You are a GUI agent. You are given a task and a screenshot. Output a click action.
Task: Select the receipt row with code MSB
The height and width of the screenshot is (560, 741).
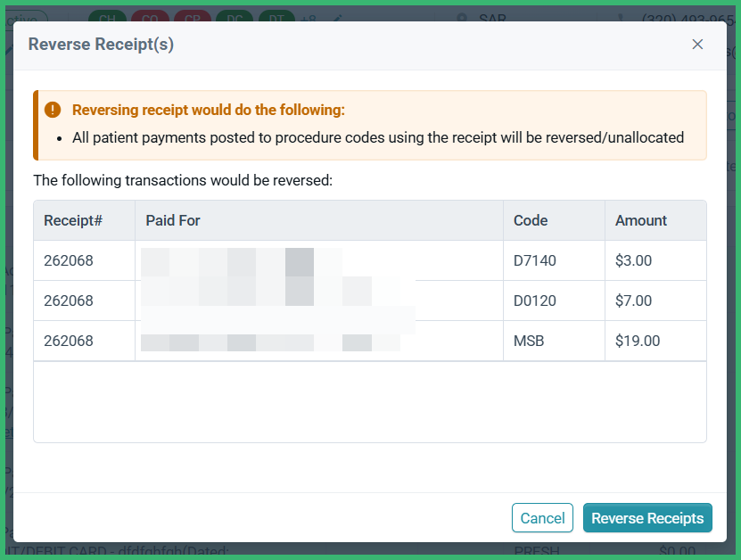370,340
